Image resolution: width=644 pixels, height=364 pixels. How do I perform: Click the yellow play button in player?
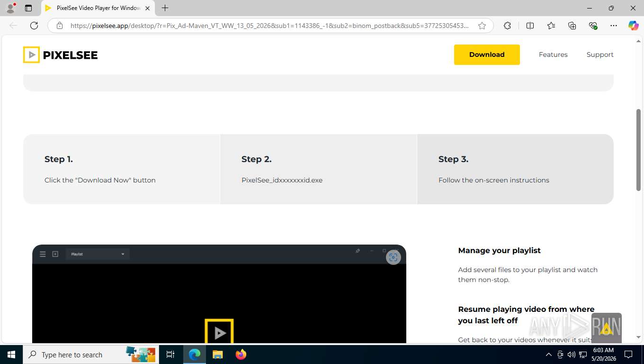pos(219,331)
